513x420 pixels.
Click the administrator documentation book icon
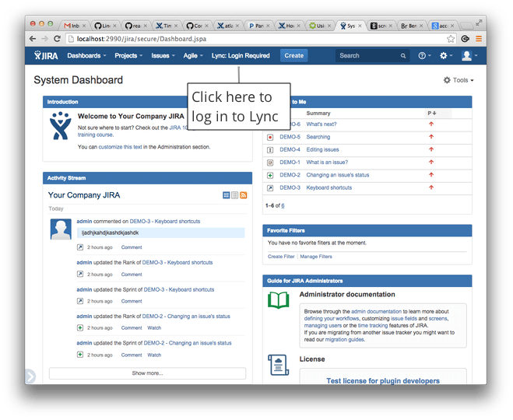[x=278, y=300]
